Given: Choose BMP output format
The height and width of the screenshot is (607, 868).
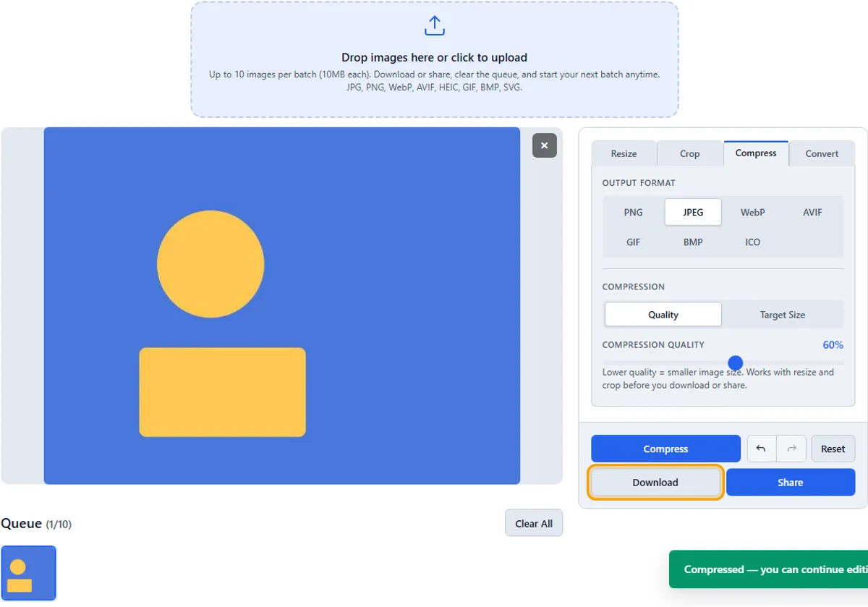Looking at the screenshot, I should tap(693, 242).
